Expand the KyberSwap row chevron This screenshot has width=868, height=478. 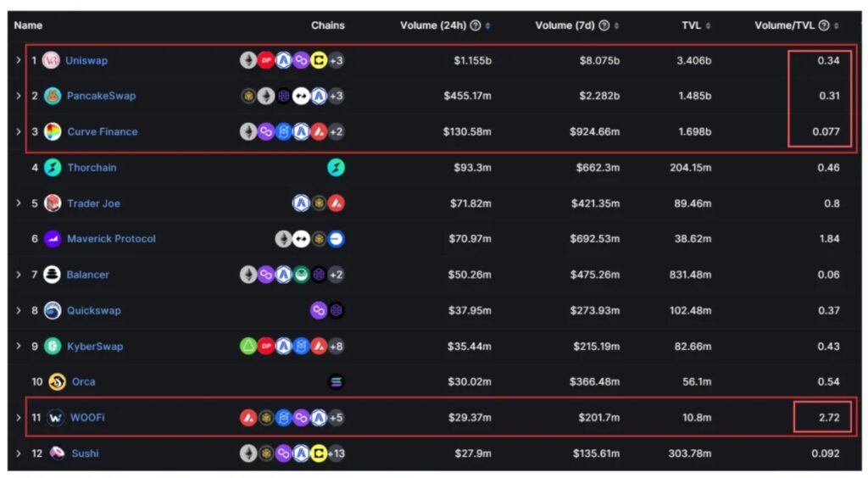point(19,346)
